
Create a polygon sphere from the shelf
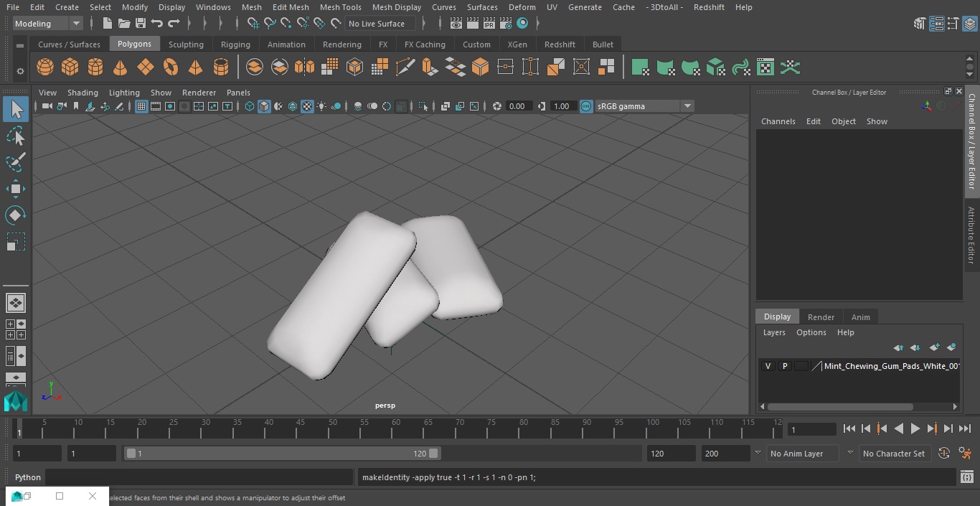pyautogui.click(x=45, y=67)
